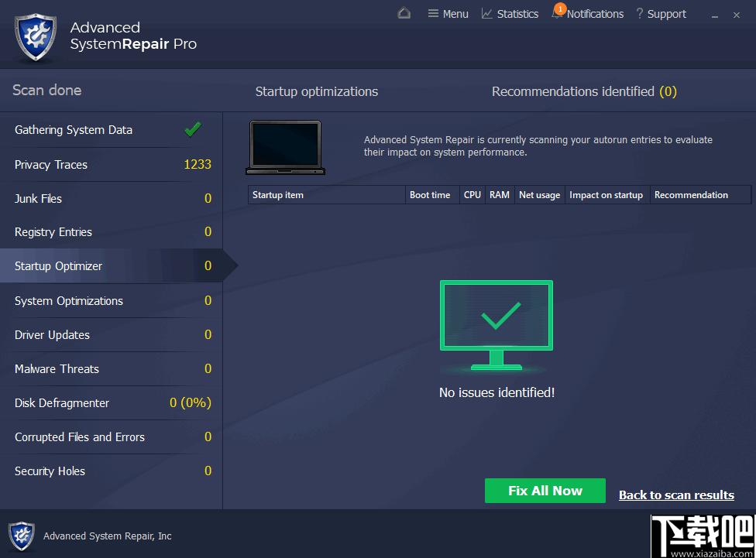This screenshot has height=558, width=756.
Task: Select the Disk Defragmenter category
Action: tap(112, 403)
